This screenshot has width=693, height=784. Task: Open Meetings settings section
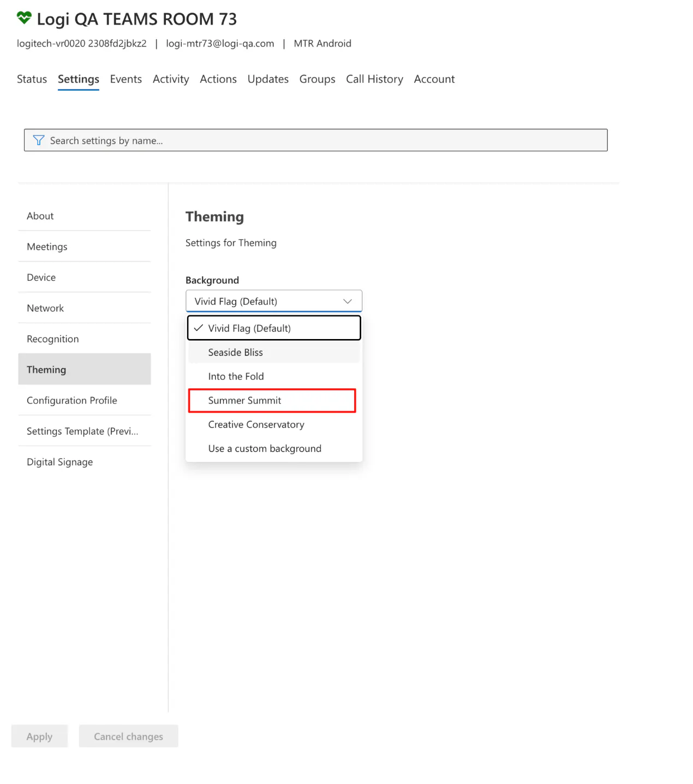(x=85, y=246)
